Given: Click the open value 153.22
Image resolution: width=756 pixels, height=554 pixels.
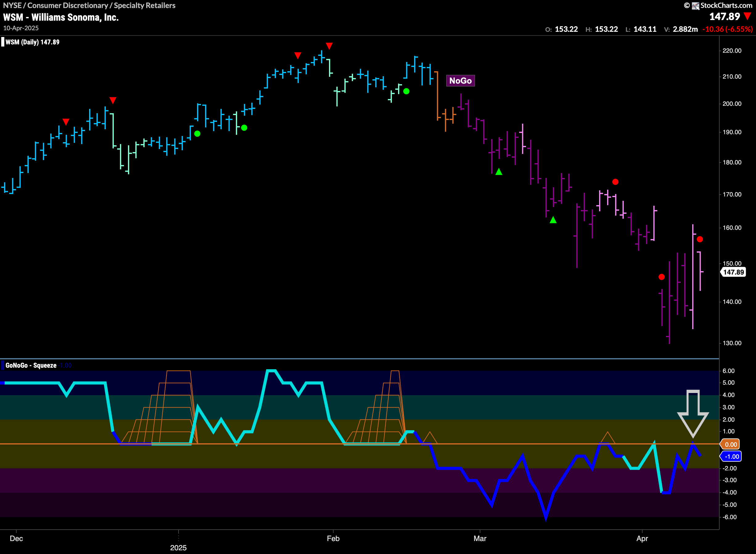Looking at the screenshot, I should point(566,29).
